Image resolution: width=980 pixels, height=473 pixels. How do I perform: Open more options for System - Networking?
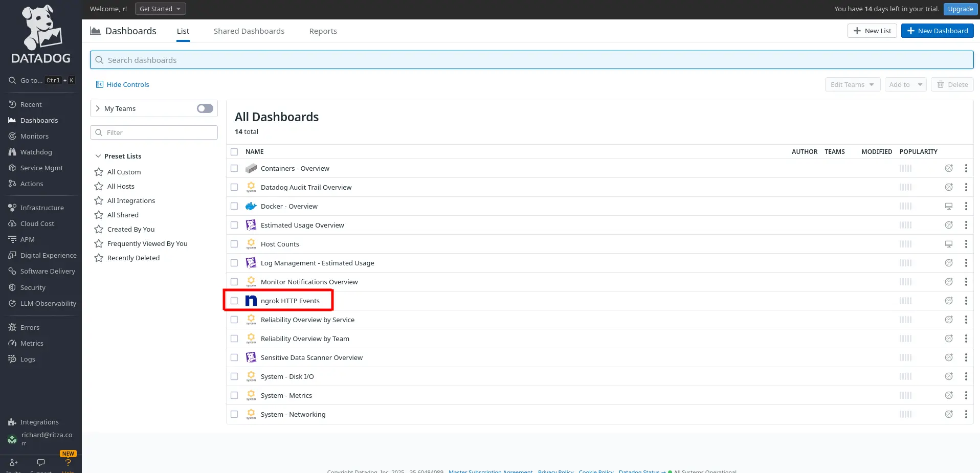tap(966, 414)
